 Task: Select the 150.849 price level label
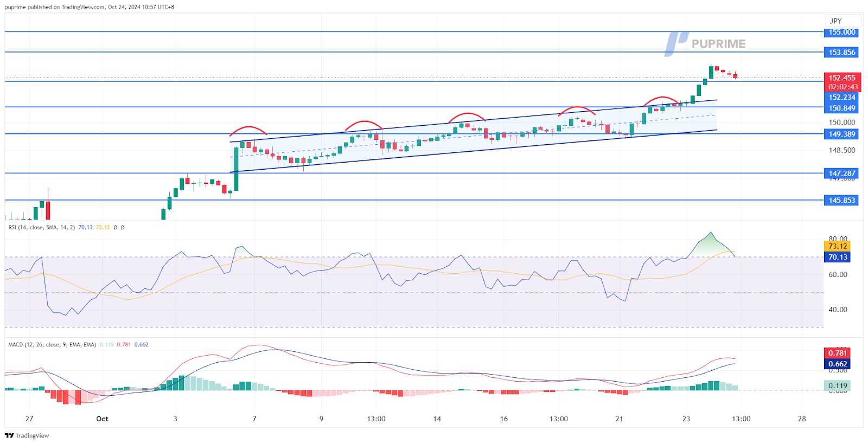pyautogui.click(x=842, y=108)
